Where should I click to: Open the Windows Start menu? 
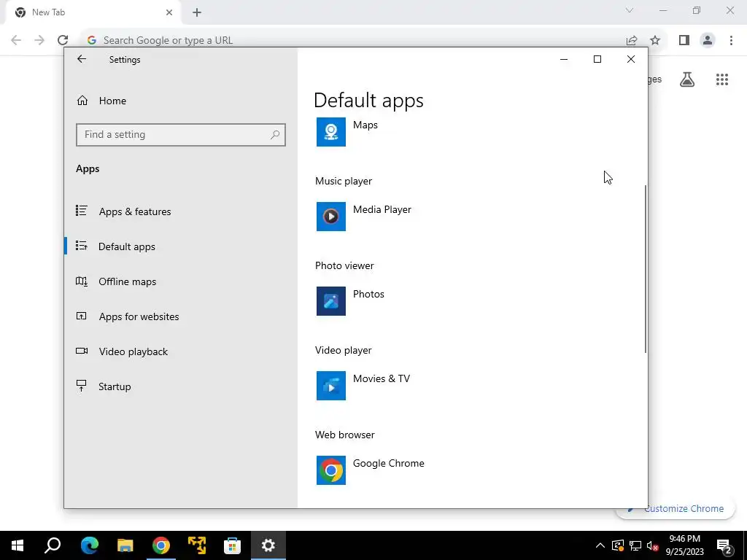coord(18,545)
